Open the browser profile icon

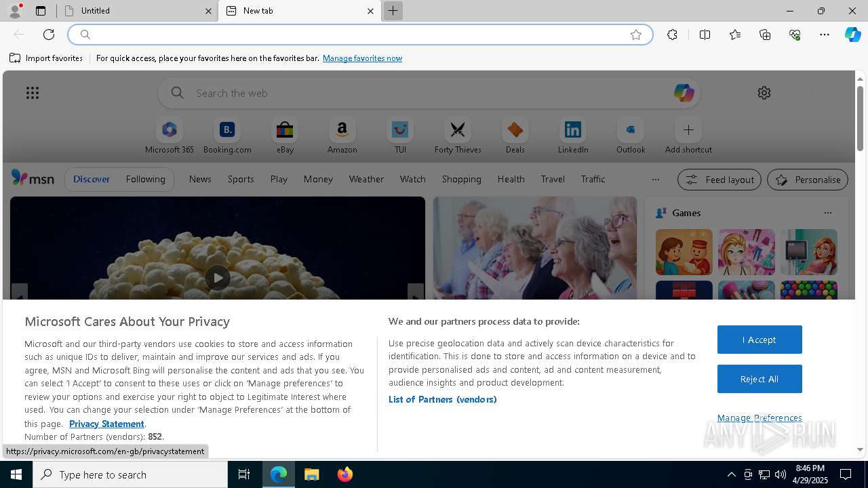[x=15, y=11]
